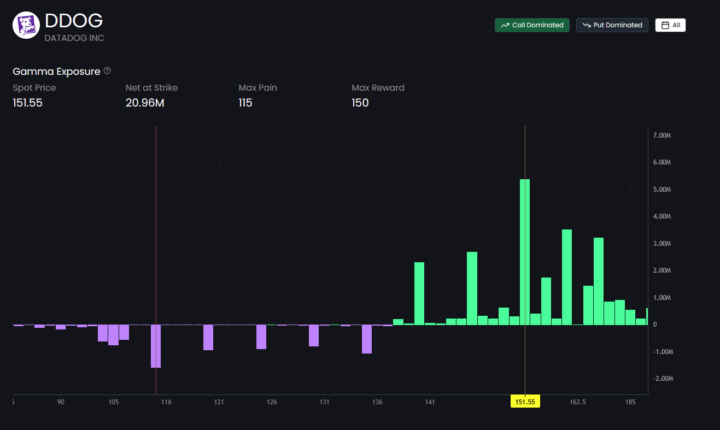Toggle the Put Dominated filter
The width and height of the screenshot is (720, 430).
point(611,25)
